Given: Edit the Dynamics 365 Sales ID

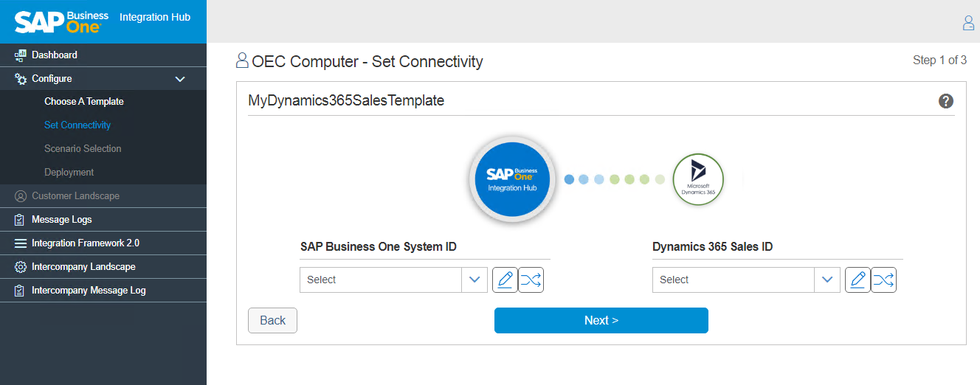Looking at the screenshot, I should pos(857,280).
